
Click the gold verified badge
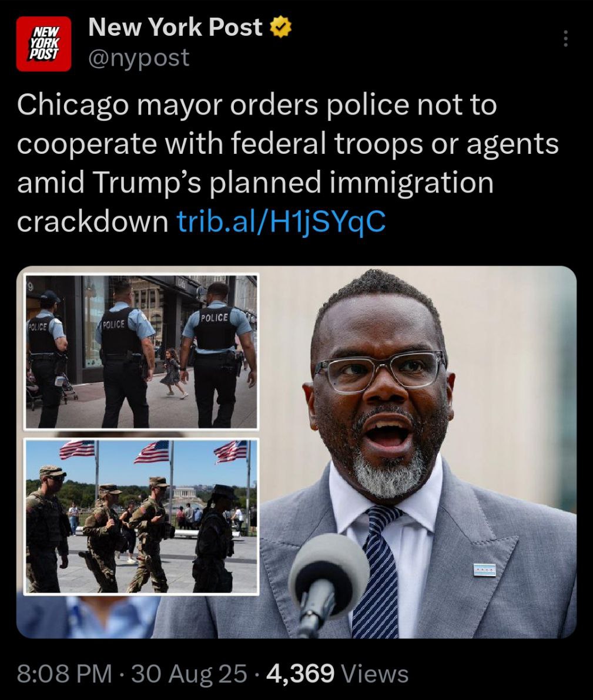[281, 28]
